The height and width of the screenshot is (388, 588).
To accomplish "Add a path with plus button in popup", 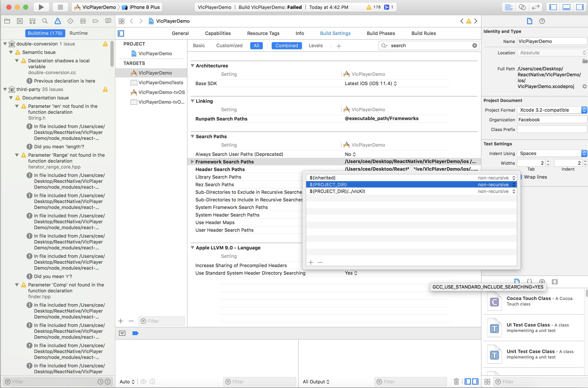I will (x=311, y=262).
